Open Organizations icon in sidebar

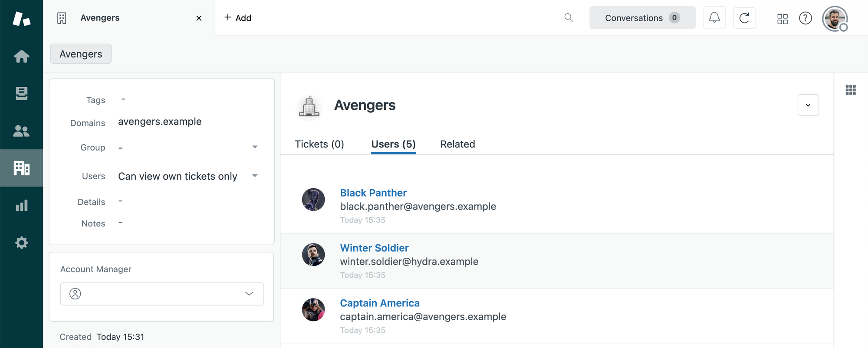[x=21, y=168]
